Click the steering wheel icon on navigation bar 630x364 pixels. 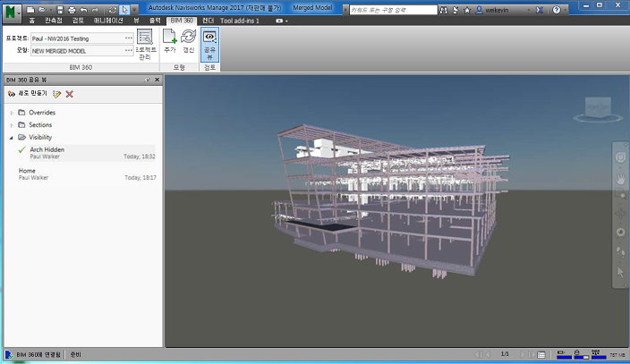pos(620,157)
